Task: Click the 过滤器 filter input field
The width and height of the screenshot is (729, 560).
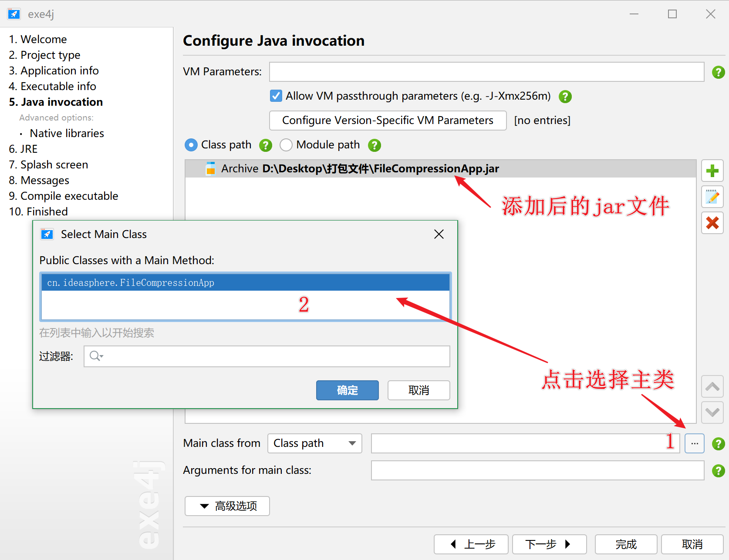Action: tap(267, 356)
